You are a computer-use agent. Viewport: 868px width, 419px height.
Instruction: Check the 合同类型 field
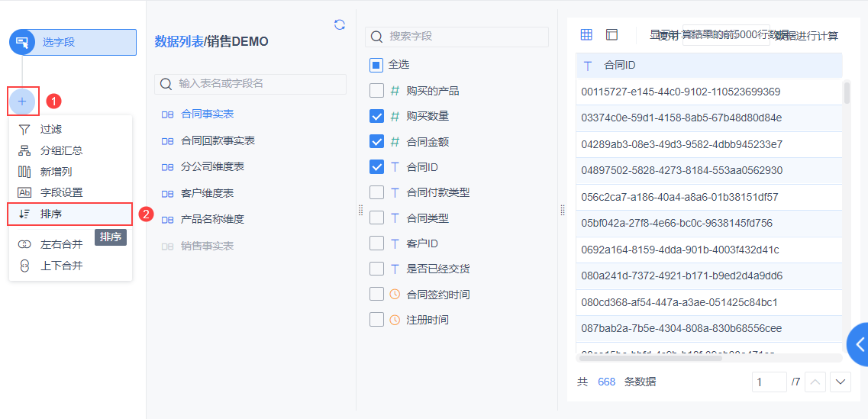click(x=376, y=218)
